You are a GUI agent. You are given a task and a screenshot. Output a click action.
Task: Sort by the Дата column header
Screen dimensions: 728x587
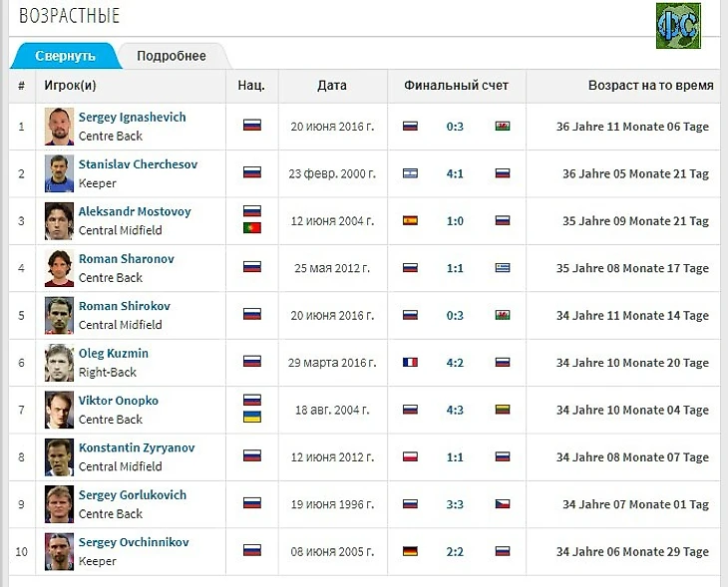[332, 86]
